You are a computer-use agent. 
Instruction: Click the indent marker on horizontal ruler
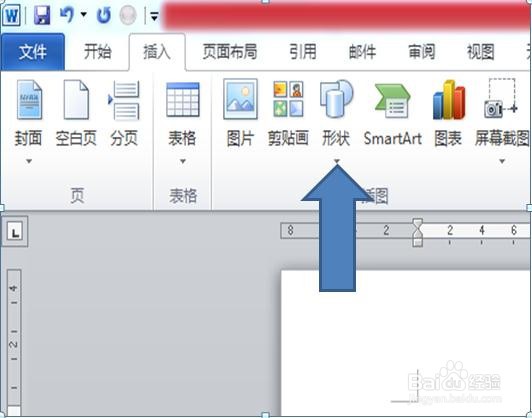coord(418,232)
